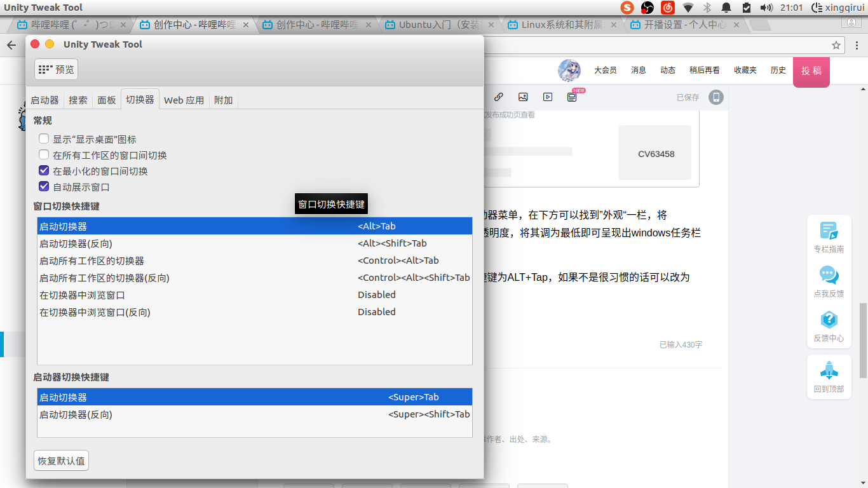Insert video with editor play icon
Screen dimensions: 868x488
point(548,97)
